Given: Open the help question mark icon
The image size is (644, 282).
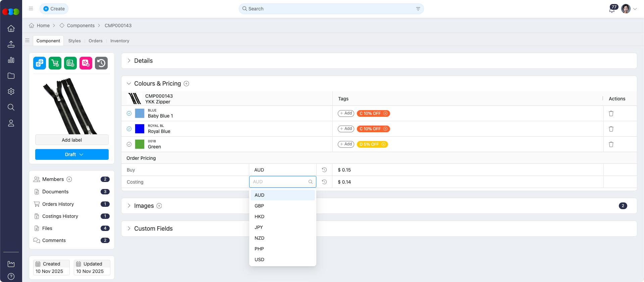Looking at the screenshot, I should (11, 277).
